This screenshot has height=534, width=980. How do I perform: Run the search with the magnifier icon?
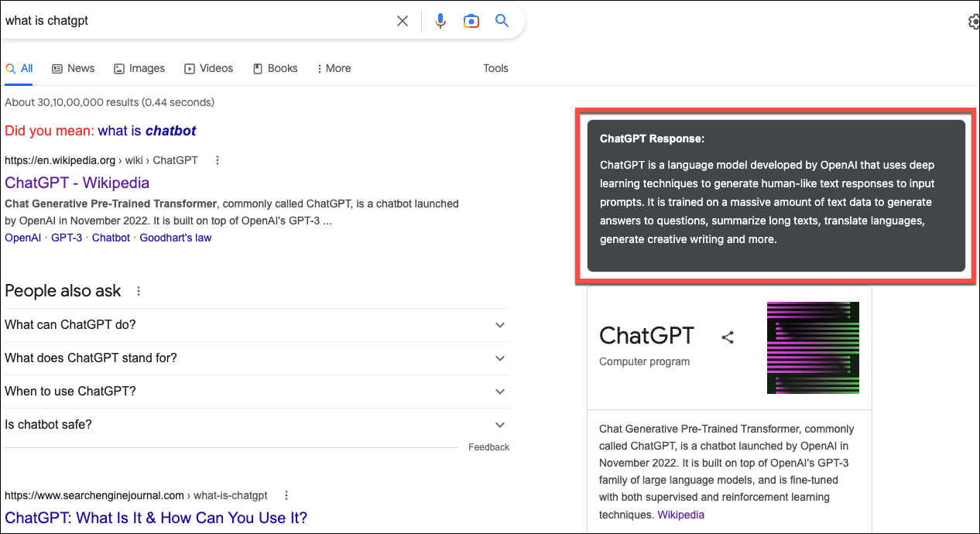coord(502,21)
